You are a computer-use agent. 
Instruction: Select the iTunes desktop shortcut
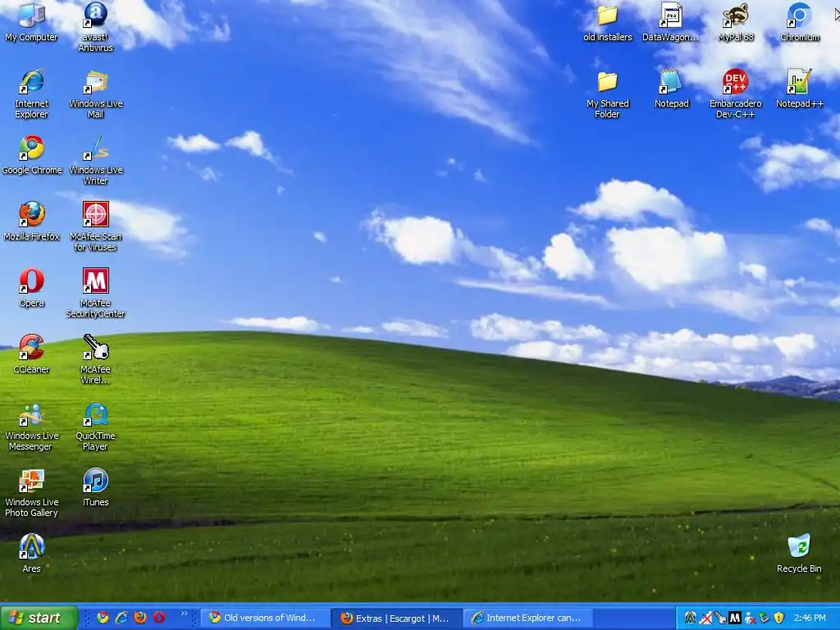(95, 487)
